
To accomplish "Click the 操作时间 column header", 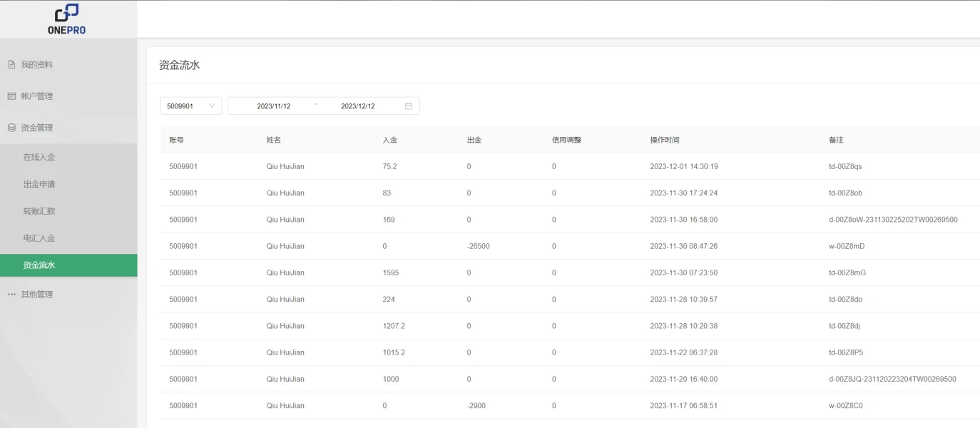I will [x=664, y=140].
